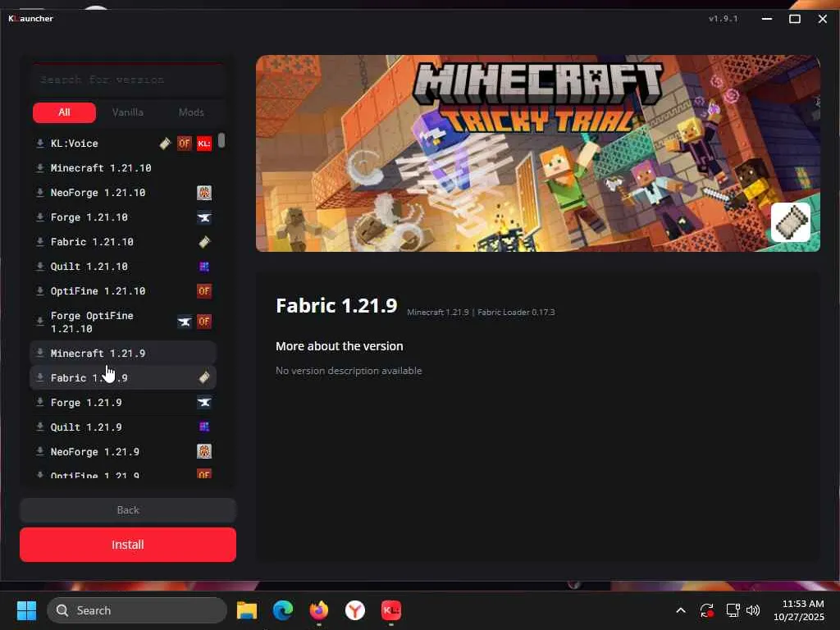Select Forge 1.21.10 from the list
The height and width of the screenshot is (630, 840).
[x=124, y=217]
